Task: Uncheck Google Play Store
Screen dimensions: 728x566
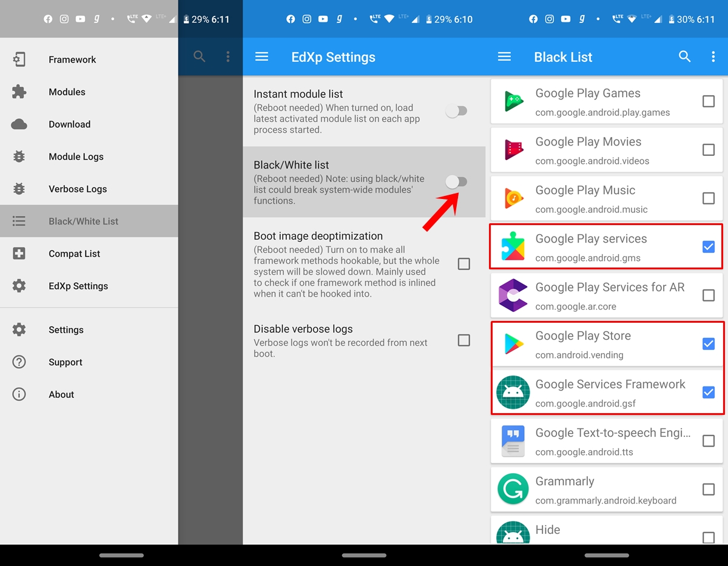Action: click(x=708, y=344)
